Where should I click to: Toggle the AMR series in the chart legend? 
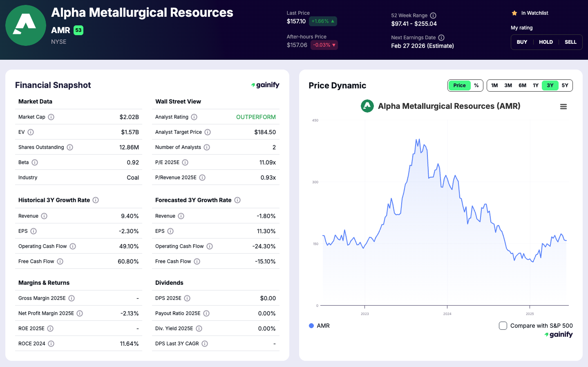tap(319, 326)
